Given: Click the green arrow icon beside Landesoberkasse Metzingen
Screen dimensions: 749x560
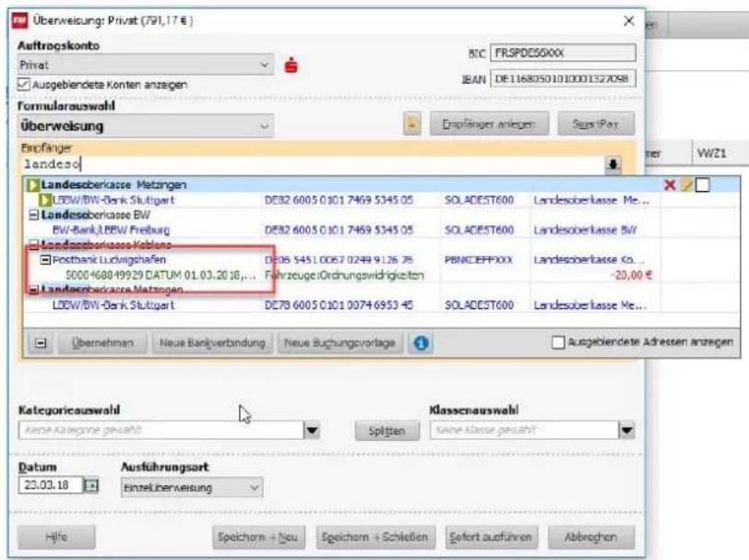Looking at the screenshot, I should 33,185.
